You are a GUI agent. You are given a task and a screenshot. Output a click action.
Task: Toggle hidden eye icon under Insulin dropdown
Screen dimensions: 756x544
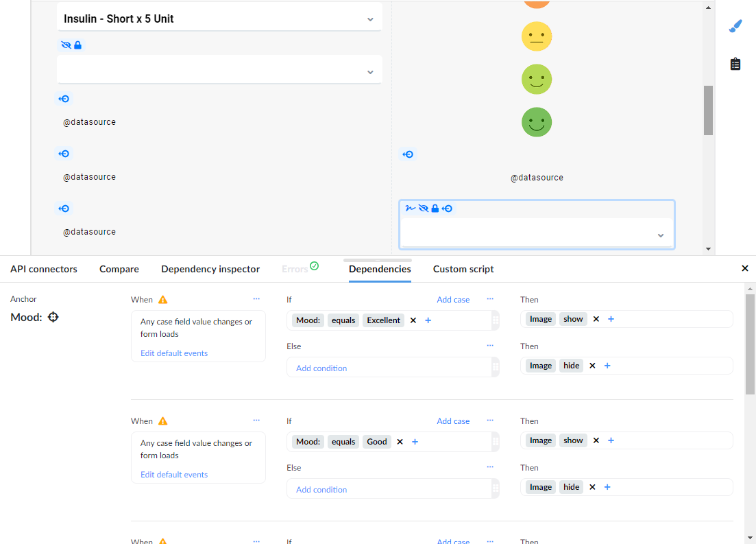[x=66, y=45]
